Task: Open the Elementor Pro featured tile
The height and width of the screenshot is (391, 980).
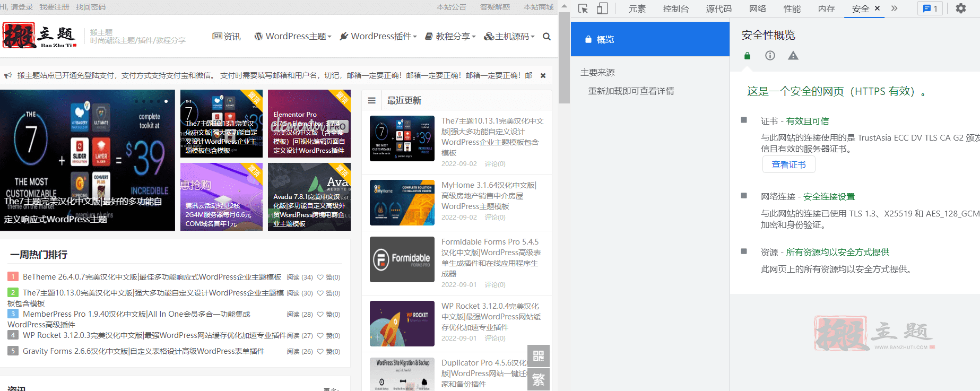Action: click(309, 124)
